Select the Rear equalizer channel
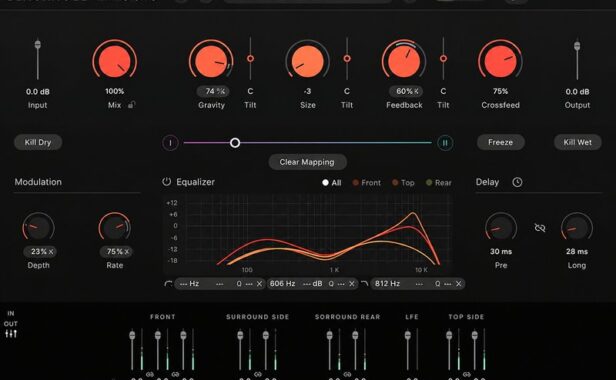The image size is (616, 380). [438, 183]
